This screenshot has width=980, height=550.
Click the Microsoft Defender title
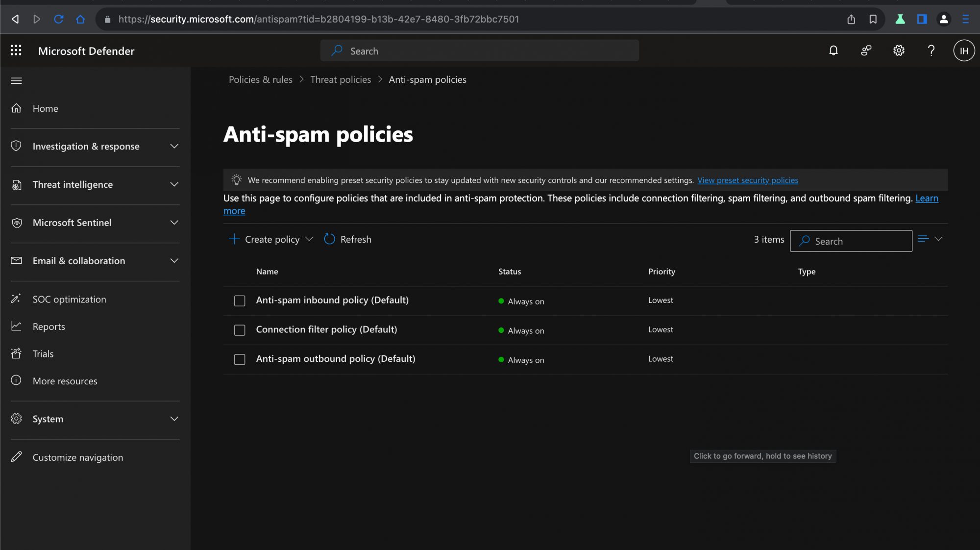coord(86,51)
